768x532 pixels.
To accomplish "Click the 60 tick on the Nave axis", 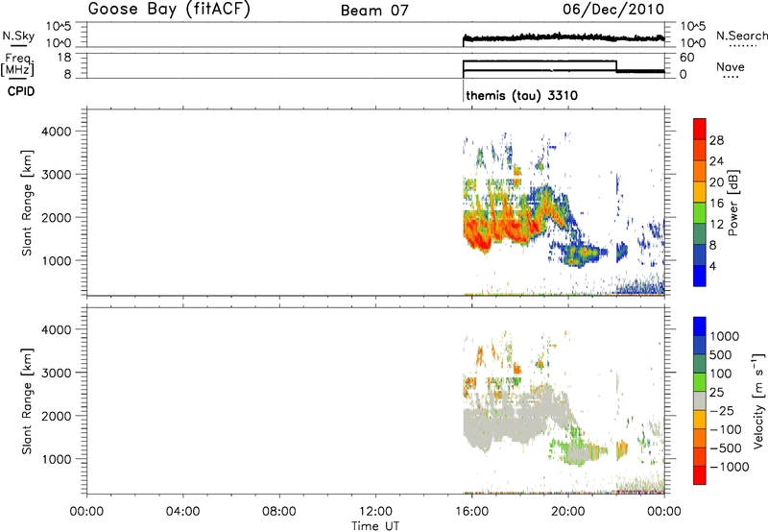I will click(686, 58).
